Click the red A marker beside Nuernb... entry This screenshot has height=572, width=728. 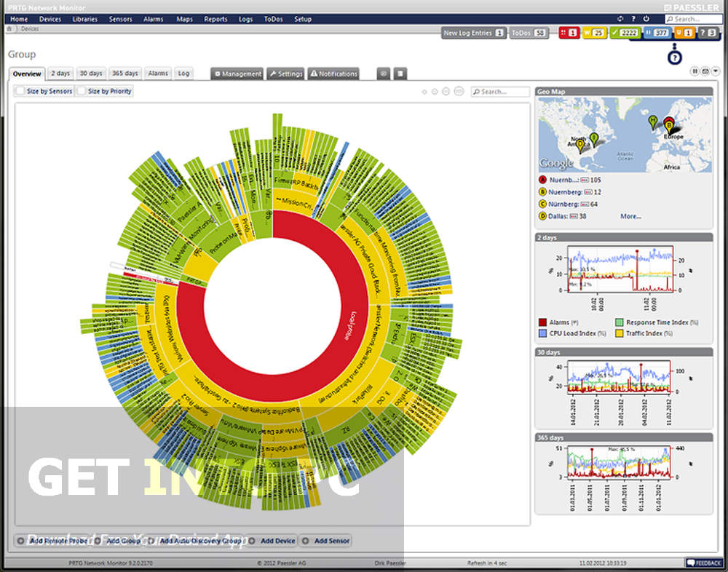click(x=542, y=180)
